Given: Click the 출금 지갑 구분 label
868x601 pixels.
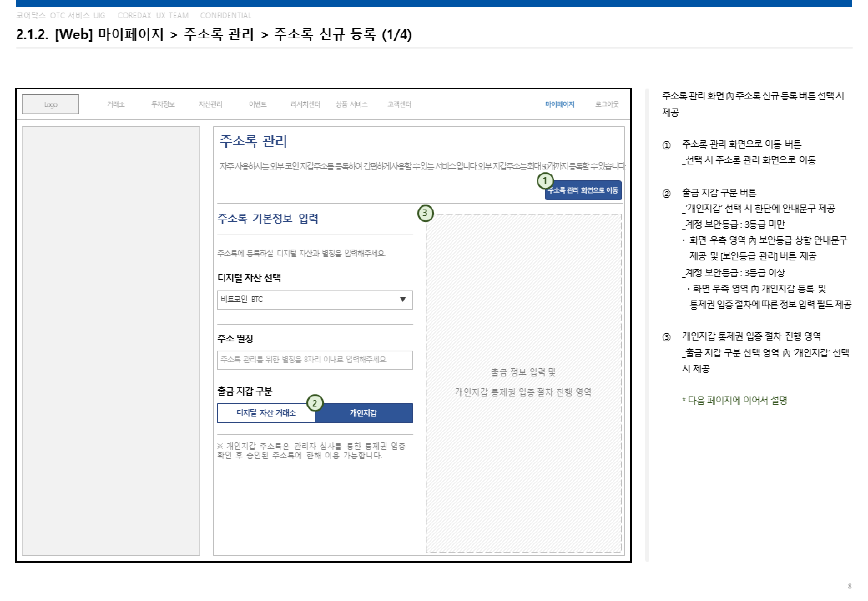Looking at the screenshot, I should pyautogui.click(x=245, y=392).
